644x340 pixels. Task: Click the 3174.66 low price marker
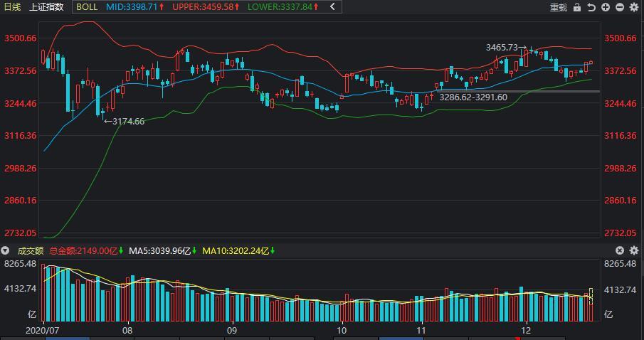click(x=127, y=122)
